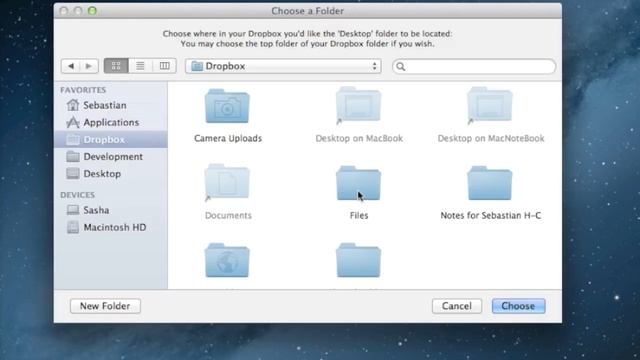Click the magnifying glass search icon

click(x=401, y=67)
